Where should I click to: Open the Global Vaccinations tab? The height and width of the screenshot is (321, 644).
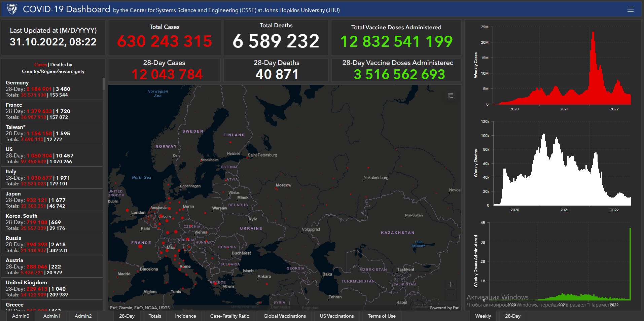[x=285, y=316]
